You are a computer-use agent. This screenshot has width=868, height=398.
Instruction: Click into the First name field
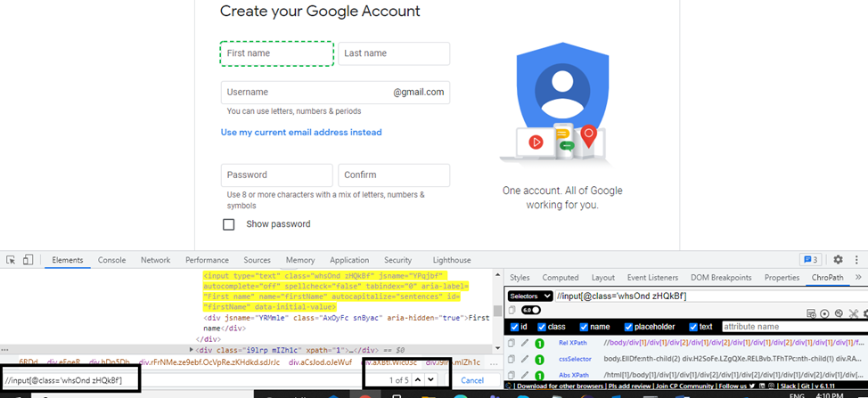(x=277, y=53)
